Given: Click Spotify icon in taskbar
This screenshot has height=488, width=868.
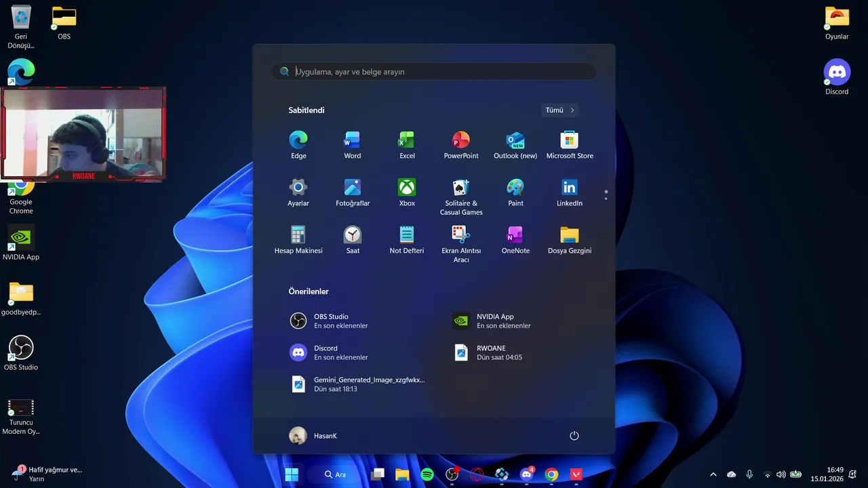Looking at the screenshot, I should 427,474.
